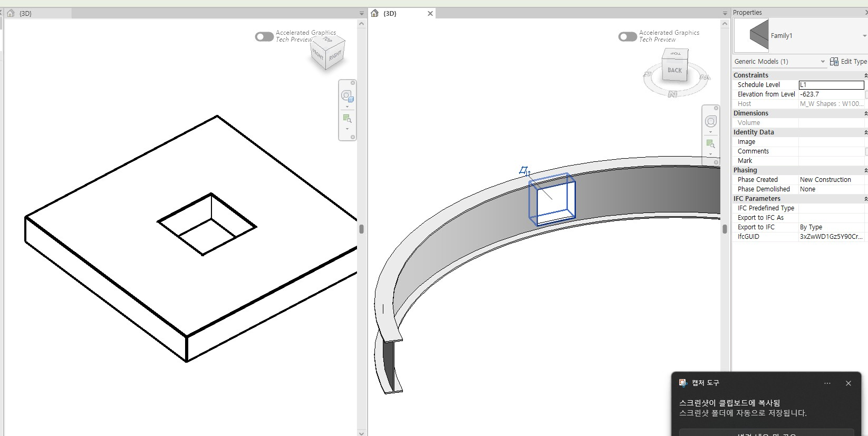The image size is (868, 436).
Task: Open the Family1 type selector dropdown
Action: [x=864, y=36]
